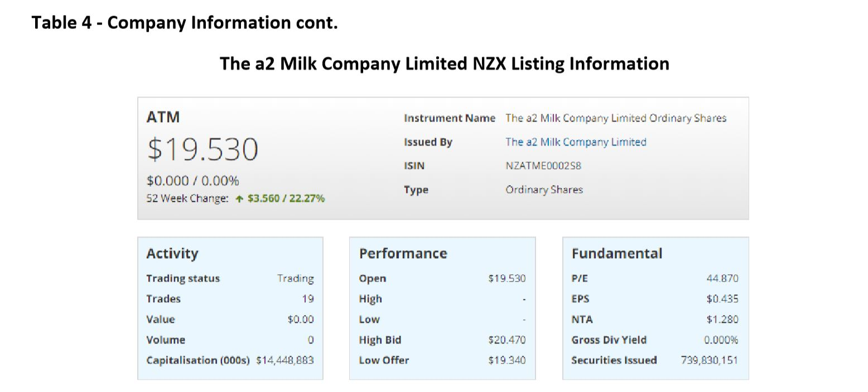868x392 pixels.
Task: Open The a2 Milk Company Limited issuer link
Action: 575,142
